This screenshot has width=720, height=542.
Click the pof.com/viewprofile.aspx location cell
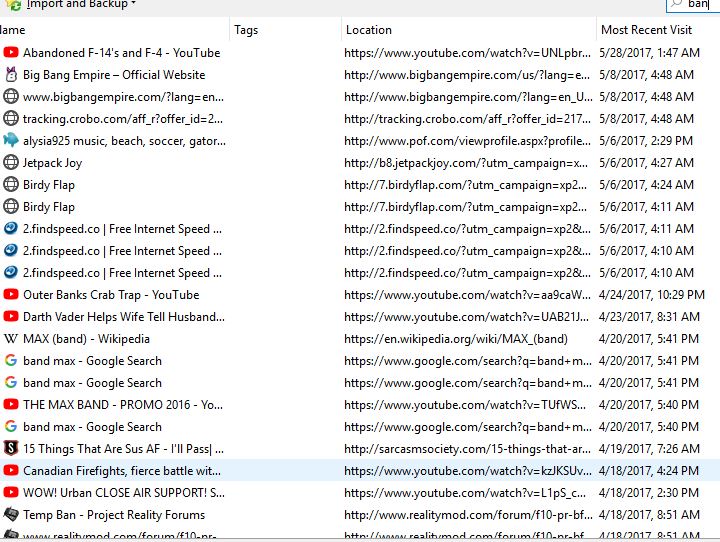coord(467,141)
